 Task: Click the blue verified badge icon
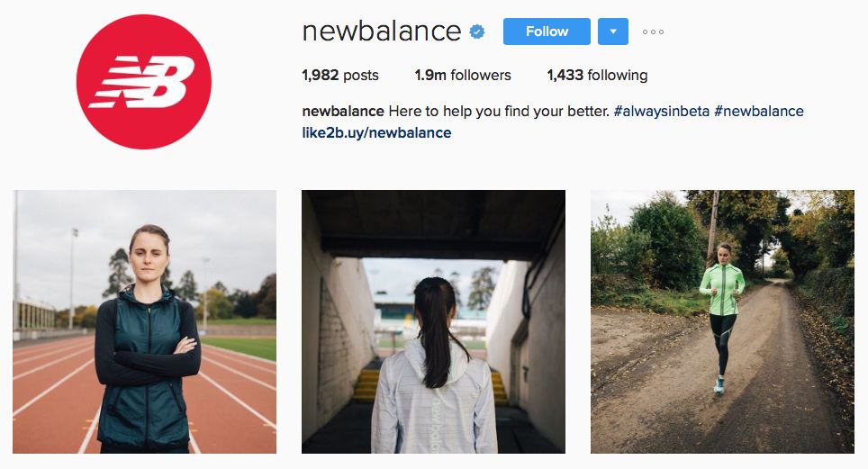(477, 32)
